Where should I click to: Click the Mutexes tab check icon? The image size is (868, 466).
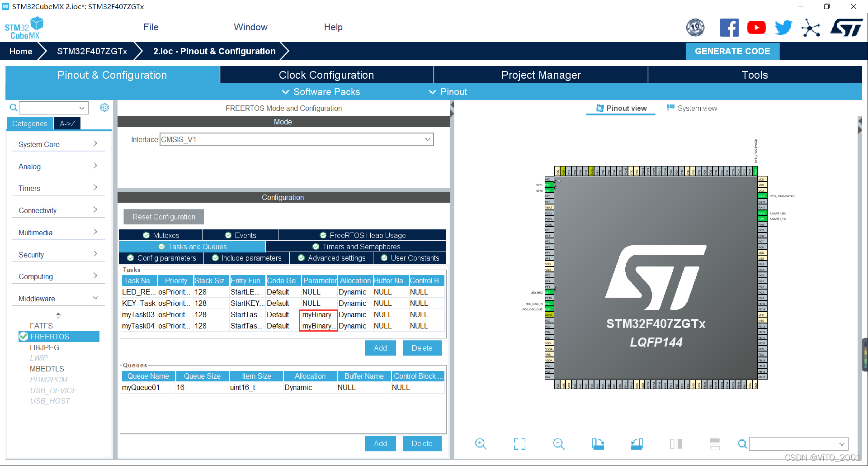click(x=146, y=235)
